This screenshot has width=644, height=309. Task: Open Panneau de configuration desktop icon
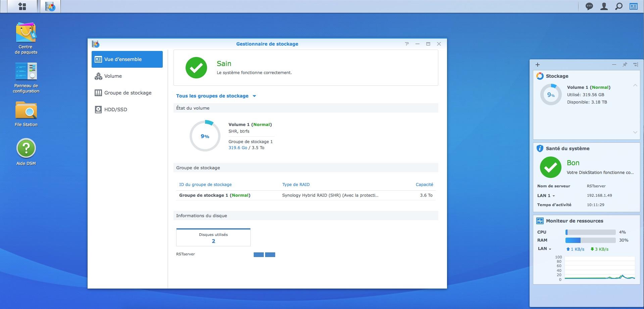coord(26,72)
